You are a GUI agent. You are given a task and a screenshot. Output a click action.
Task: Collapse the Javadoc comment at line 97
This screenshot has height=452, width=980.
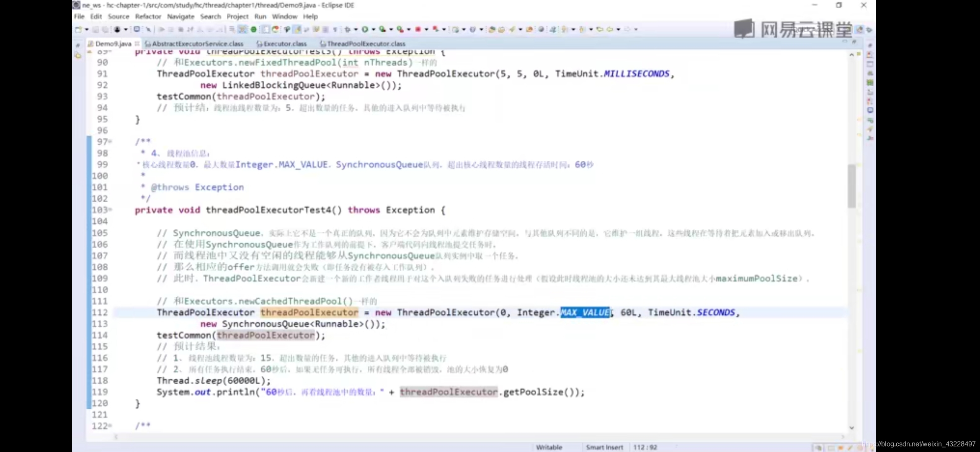coord(111,142)
